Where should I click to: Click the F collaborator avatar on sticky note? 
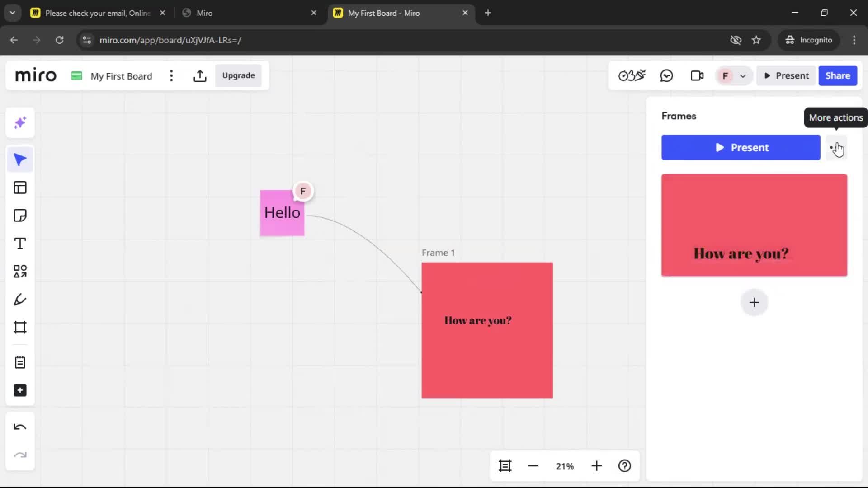pyautogui.click(x=303, y=192)
